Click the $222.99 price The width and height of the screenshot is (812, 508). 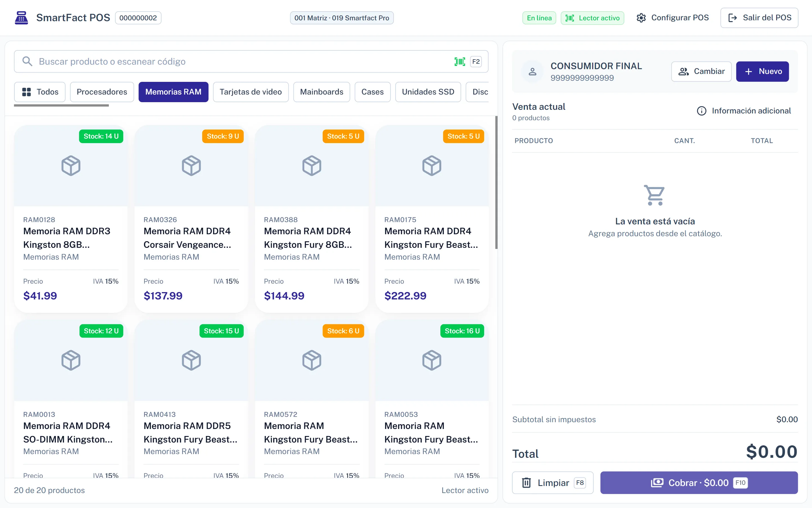[405, 296]
